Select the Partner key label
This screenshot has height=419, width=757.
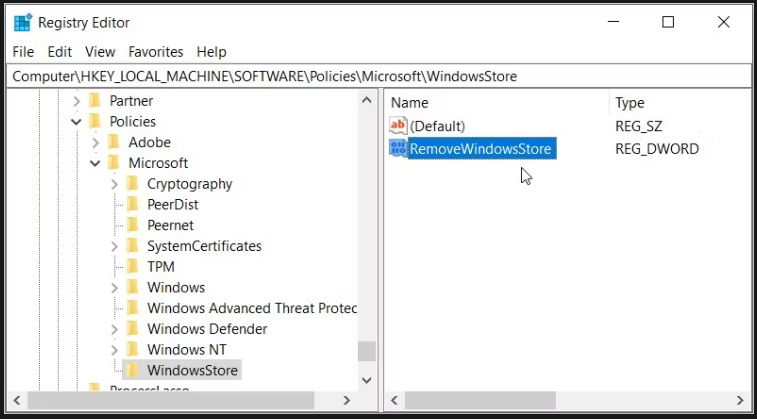131,101
